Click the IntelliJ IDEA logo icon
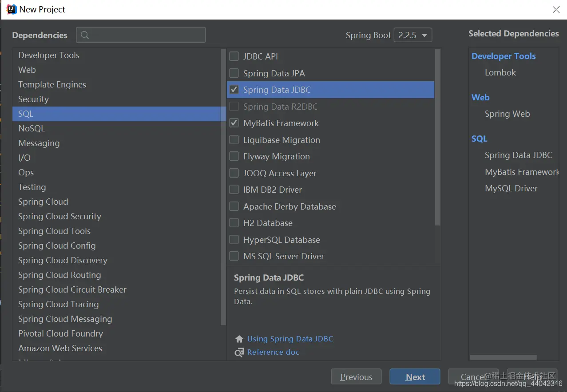This screenshot has width=567, height=392. pyautogui.click(x=11, y=9)
